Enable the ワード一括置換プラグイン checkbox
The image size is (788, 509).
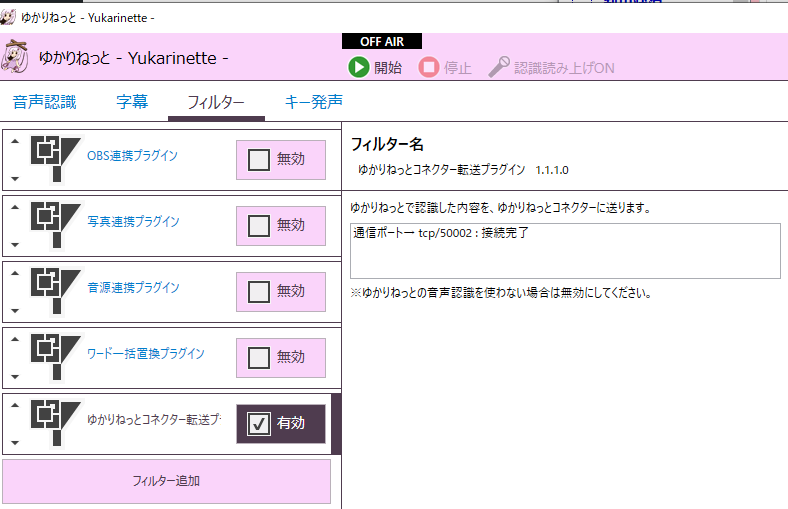(x=259, y=358)
